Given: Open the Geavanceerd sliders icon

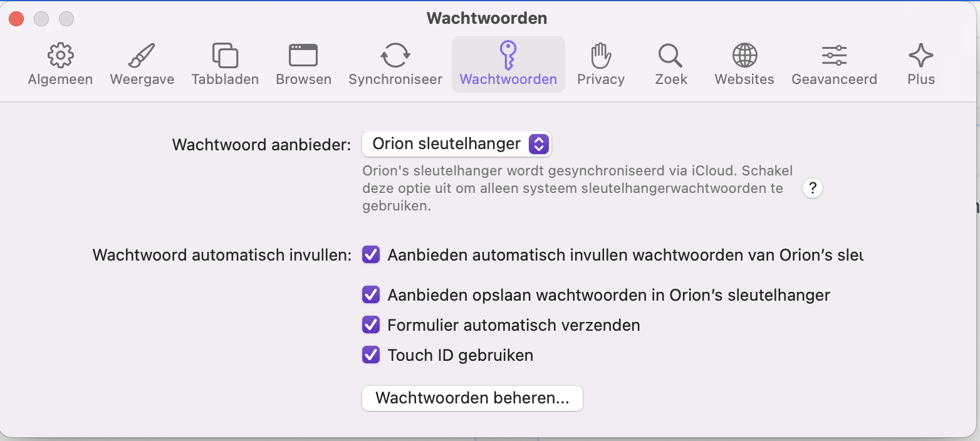Looking at the screenshot, I should pyautogui.click(x=834, y=56).
